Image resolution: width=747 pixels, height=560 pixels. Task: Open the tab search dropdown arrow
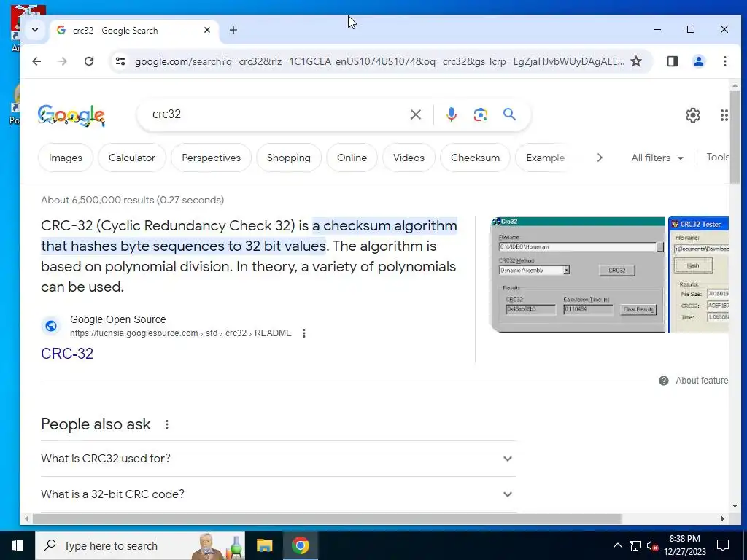35,29
